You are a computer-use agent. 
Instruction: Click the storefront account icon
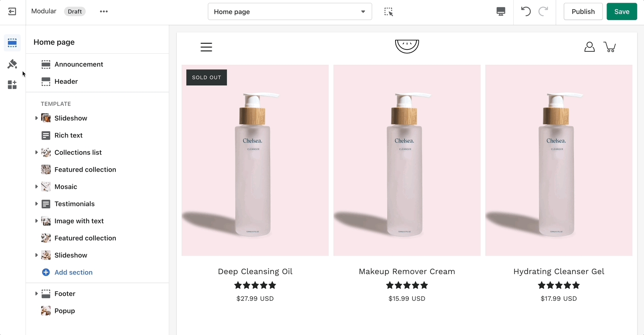pyautogui.click(x=589, y=47)
